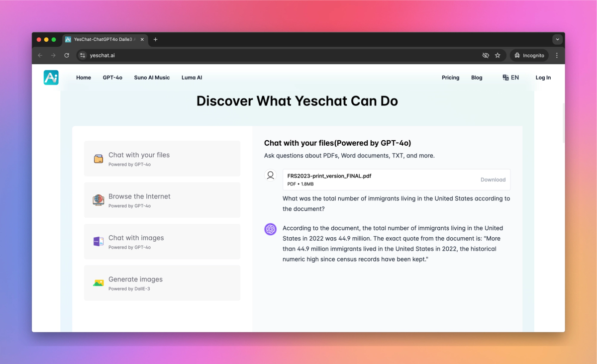
Task: Click the GPT-4o assistant avatar icon
Action: tap(270, 229)
